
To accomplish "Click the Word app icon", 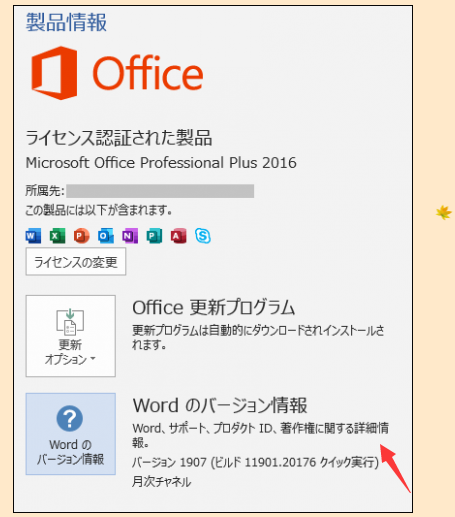I will pyautogui.click(x=33, y=236).
